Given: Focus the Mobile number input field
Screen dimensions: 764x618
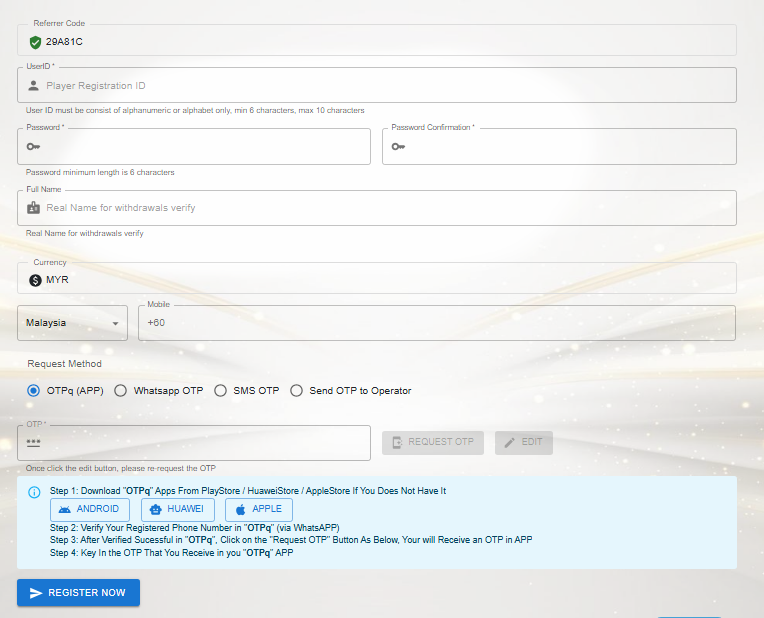Looking at the screenshot, I should [x=440, y=323].
